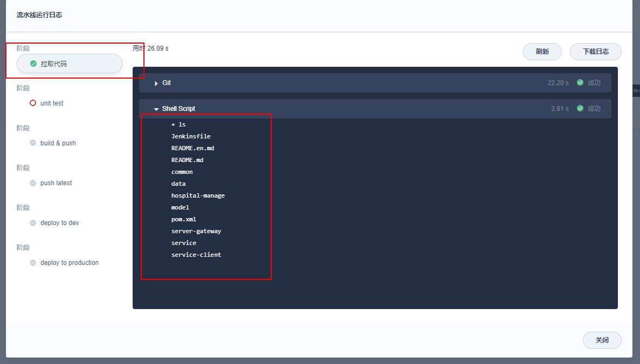Viewport: 640px width, 364px height.
Task: Download logs with 下载日志 button
Action: click(x=596, y=52)
